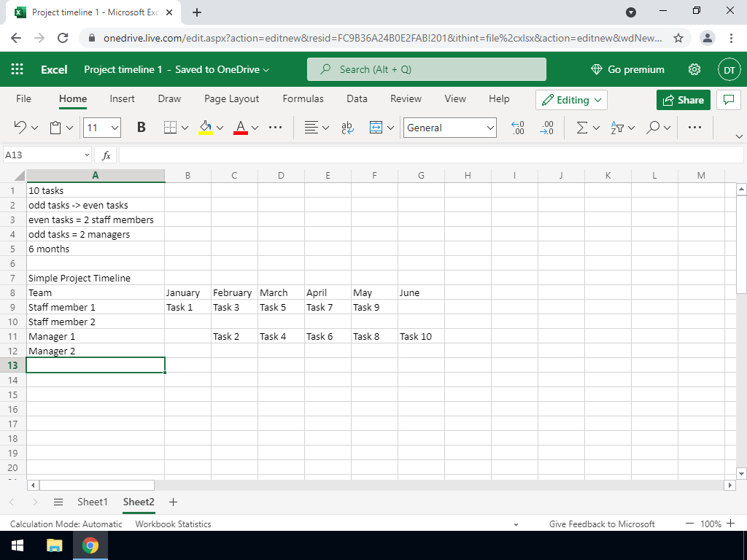Viewport: 747px width, 560px height.
Task: Click the Share button
Action: [683, 100]
